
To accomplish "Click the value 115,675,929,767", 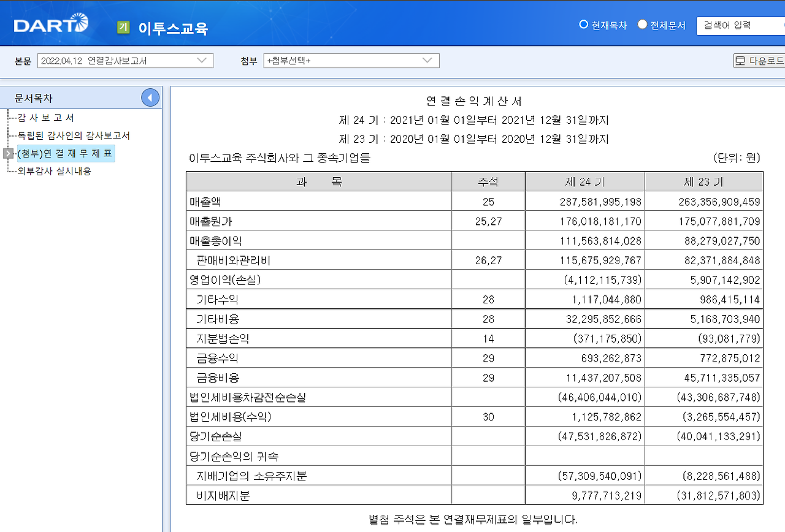I will [x=601, y=260].
